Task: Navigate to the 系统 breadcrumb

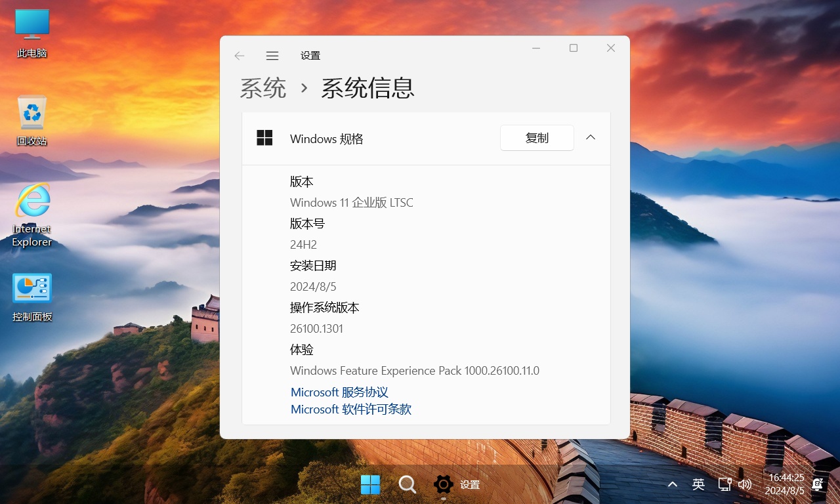Action: tap(262, 88)
